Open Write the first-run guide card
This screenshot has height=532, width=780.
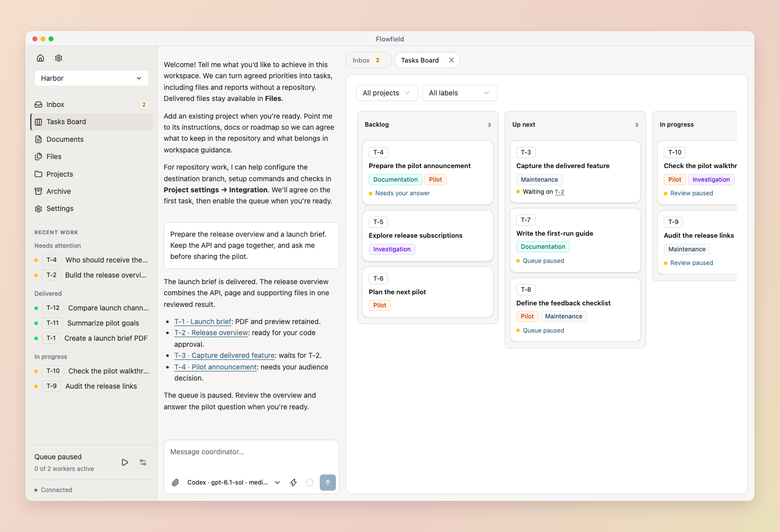click(575, 240)
